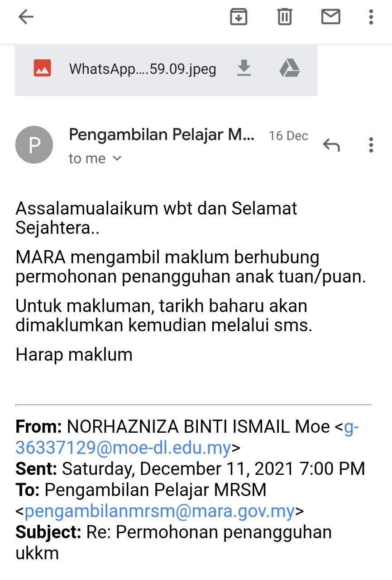Open the top-bar overflow menu

pyautogui.click(x=371, y=17)
